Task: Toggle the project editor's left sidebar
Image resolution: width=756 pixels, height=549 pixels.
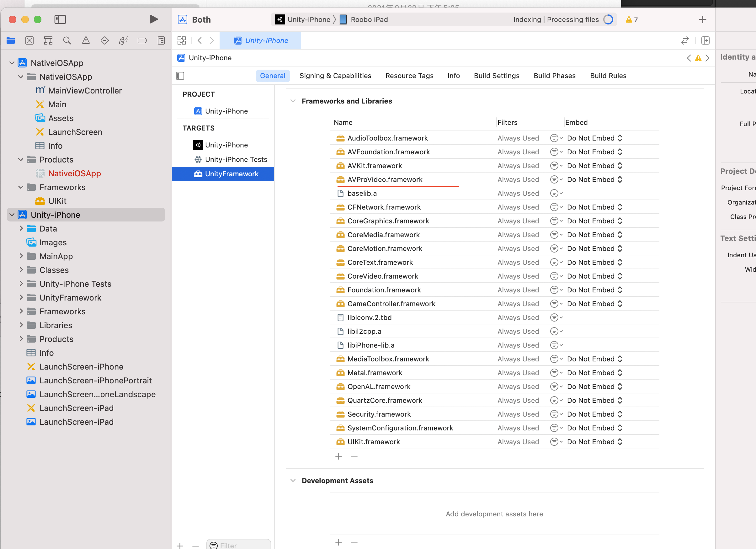Action: (180, 76)
